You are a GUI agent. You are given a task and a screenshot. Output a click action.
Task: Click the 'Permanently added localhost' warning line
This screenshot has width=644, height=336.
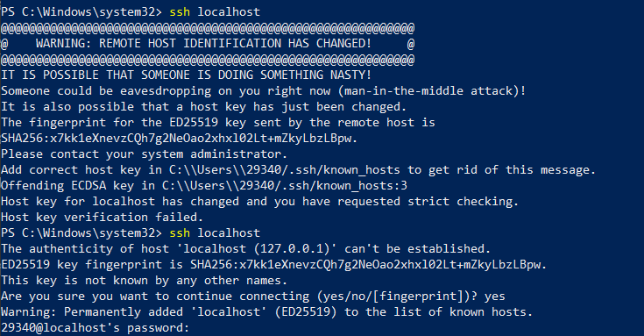(x=266, y=312)
